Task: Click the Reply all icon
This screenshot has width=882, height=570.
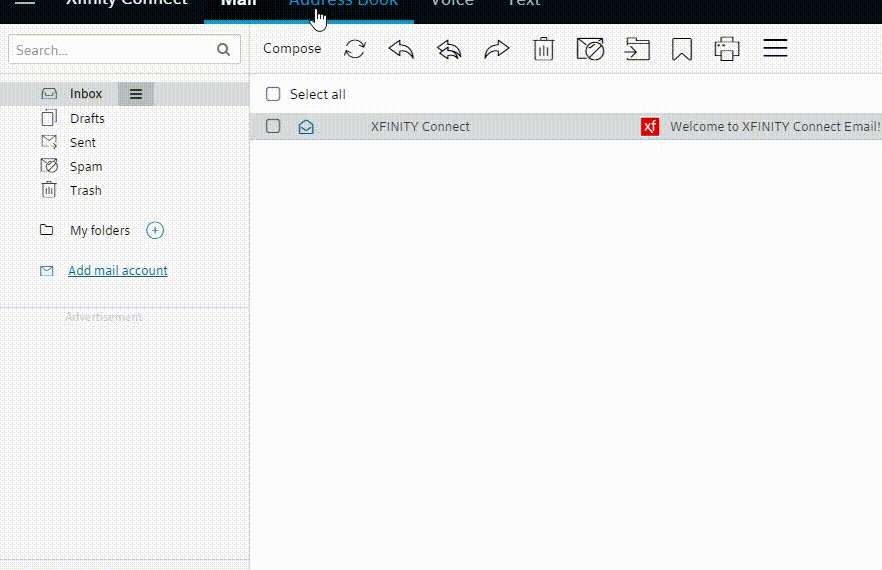Action: click(449, 49)
